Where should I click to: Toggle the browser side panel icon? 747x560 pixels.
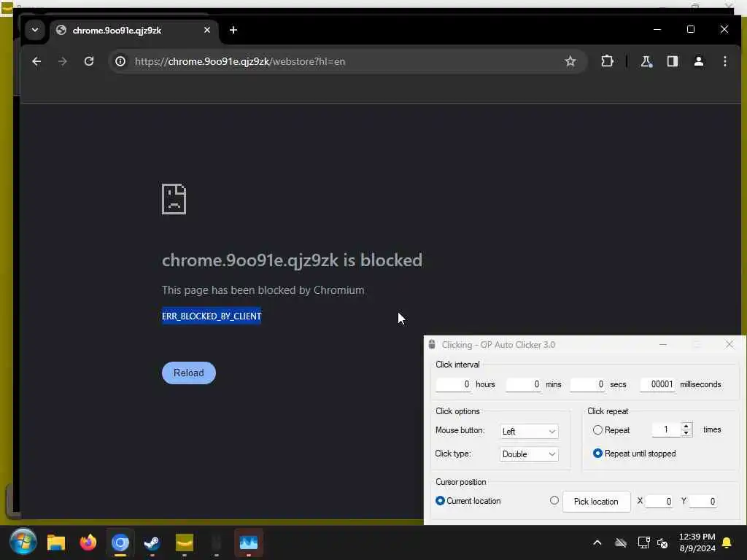(x=672, y=61)
